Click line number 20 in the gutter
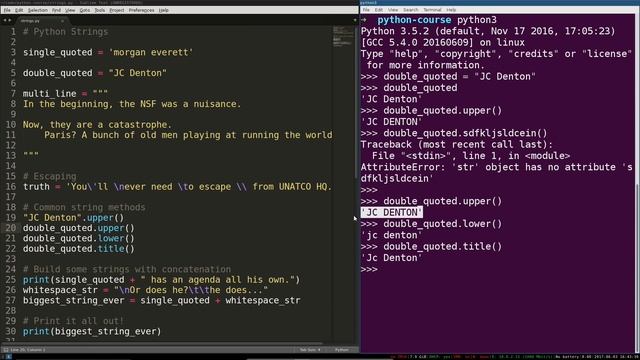This screenshot has width=640, height=360. tap(11, 228)
